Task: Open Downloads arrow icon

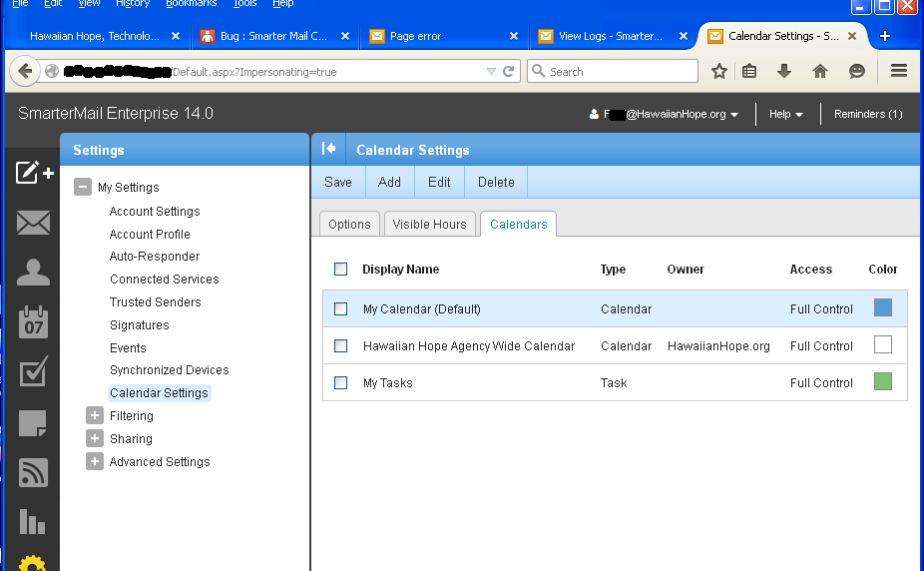Action: coord(783,72)
